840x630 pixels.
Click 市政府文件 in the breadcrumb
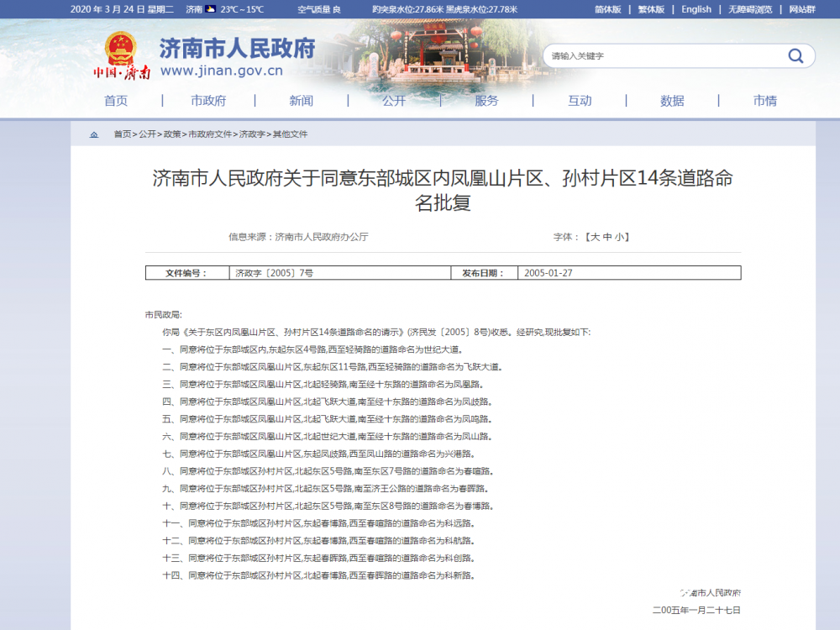pos(210,134)
